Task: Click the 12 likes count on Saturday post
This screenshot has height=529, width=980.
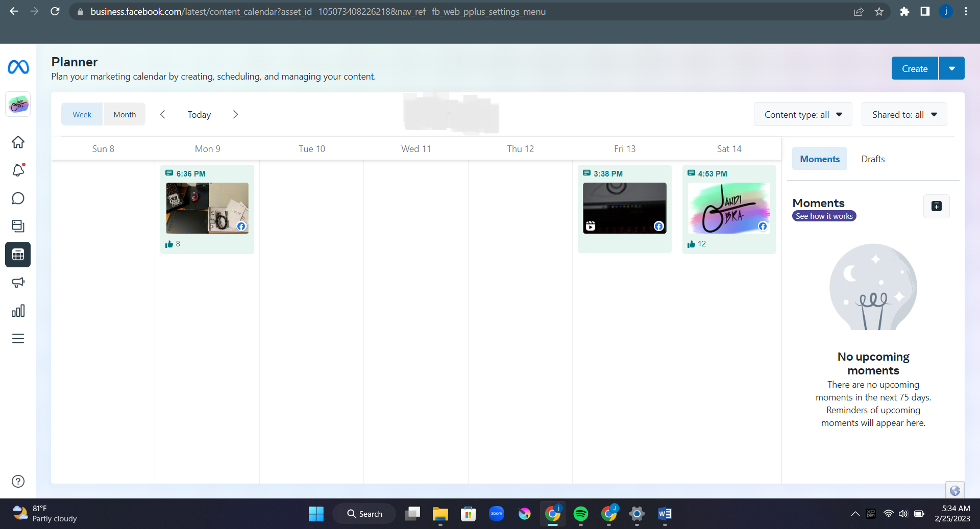Action: (697, 244)
